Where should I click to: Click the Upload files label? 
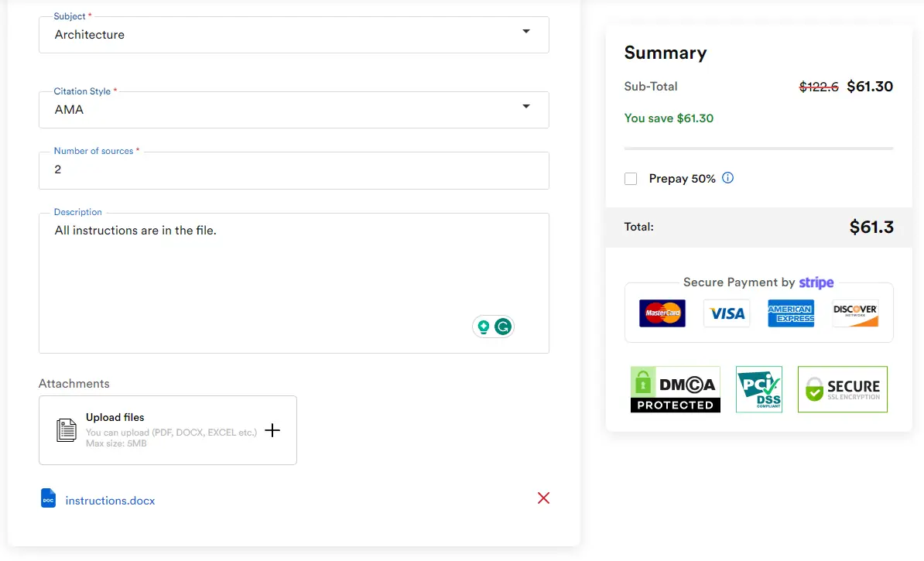click(115, 417)
